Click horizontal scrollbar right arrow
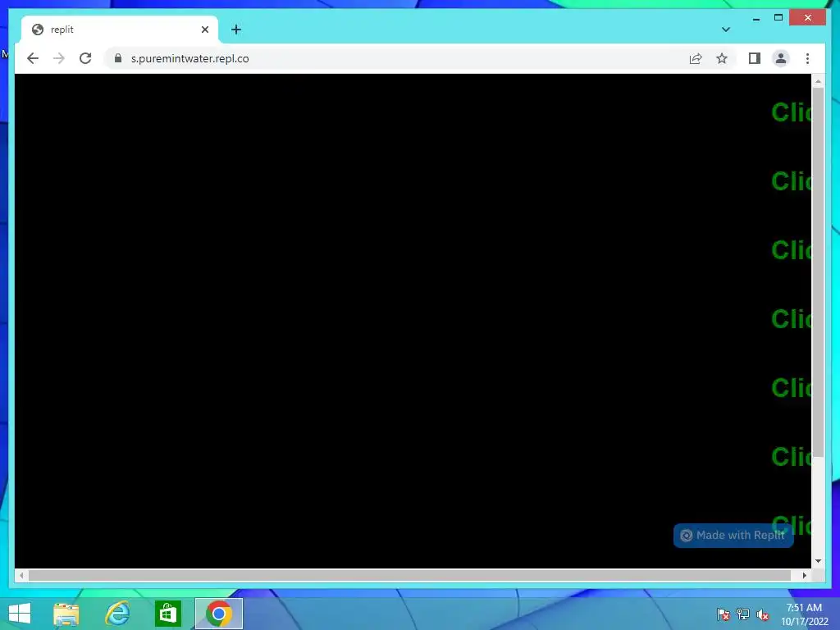 pos(805,575)
